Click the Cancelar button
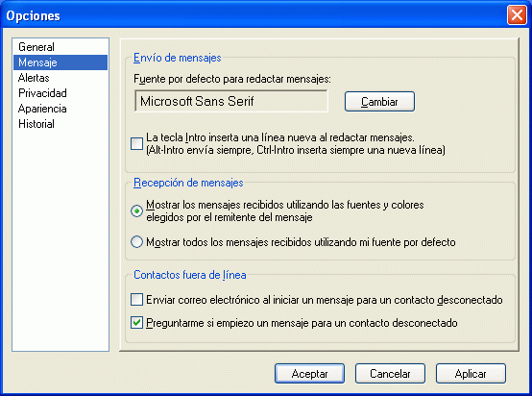 390,374
